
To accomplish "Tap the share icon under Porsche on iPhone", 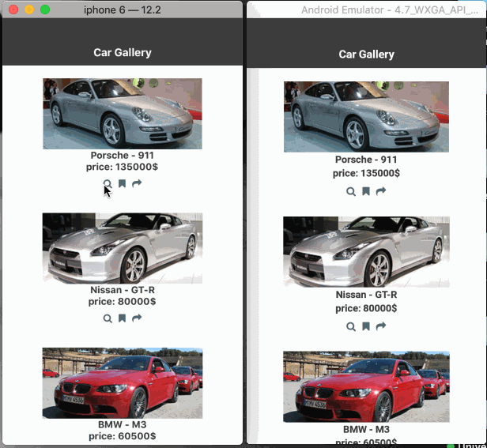I will (137, 183).
